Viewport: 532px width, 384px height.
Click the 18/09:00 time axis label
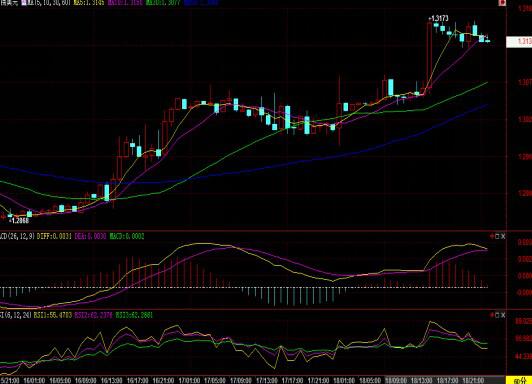[x=396, y=381]
